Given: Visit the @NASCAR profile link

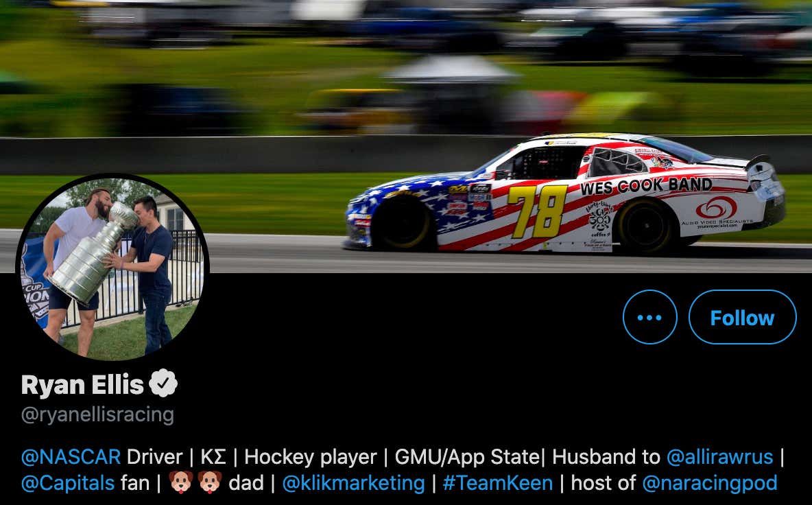Looking at the screenshot, I should (x=71, y=457).
